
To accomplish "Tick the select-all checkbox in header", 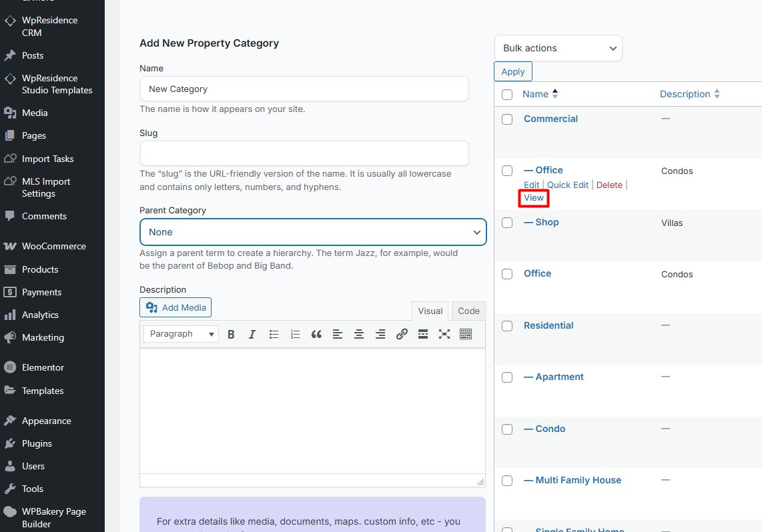I will [x=507, y=95].
